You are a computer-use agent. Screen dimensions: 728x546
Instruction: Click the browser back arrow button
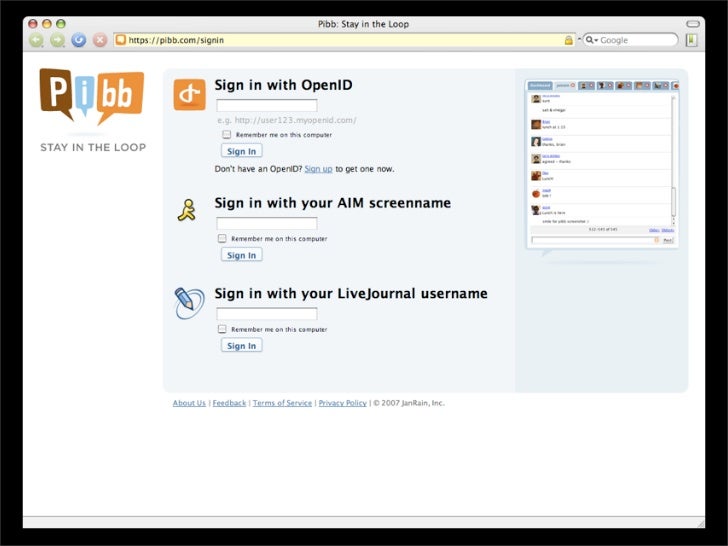point(36,40)
